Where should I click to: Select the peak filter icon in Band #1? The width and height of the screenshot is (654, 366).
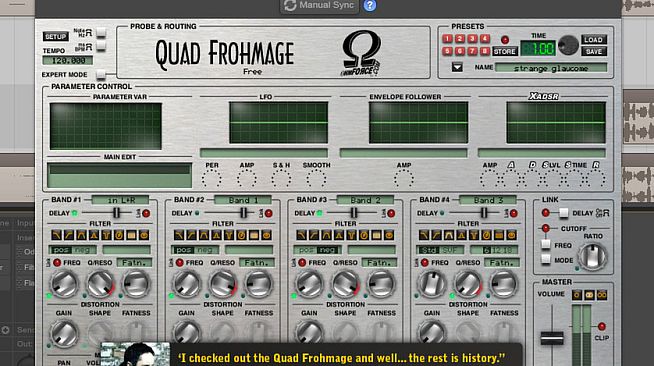point(94,236)
